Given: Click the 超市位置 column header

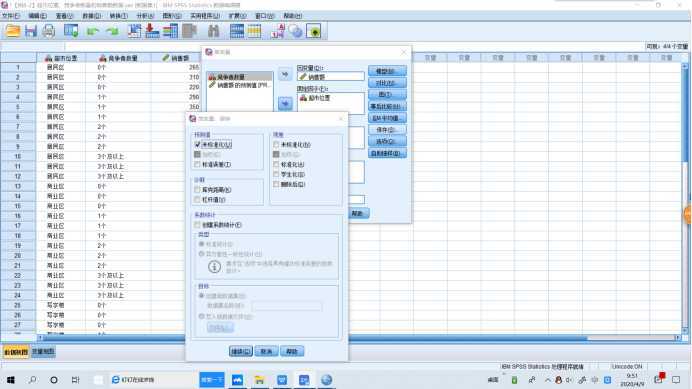Looking at the screenshot, I should (61, 58).
